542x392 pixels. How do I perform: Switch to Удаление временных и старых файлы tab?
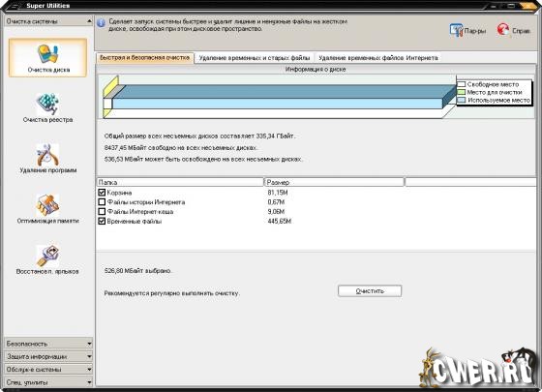pyautogui.click(x=254, y=58)
